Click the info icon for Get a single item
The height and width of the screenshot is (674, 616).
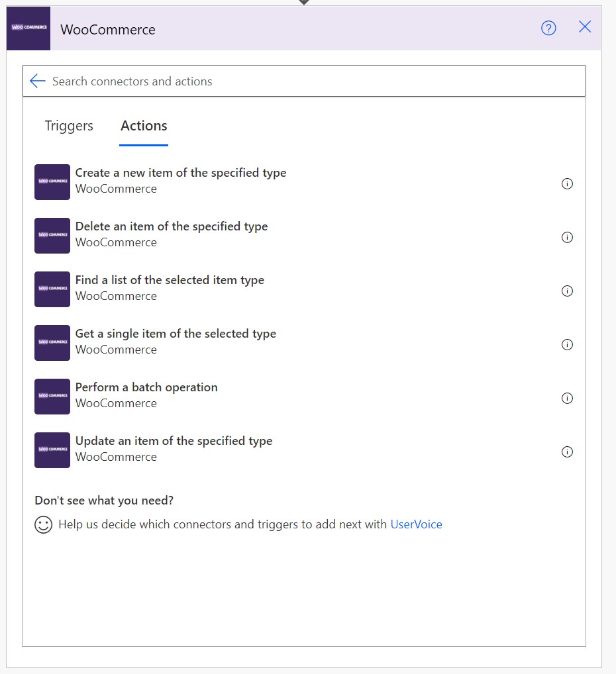(567, 345)
